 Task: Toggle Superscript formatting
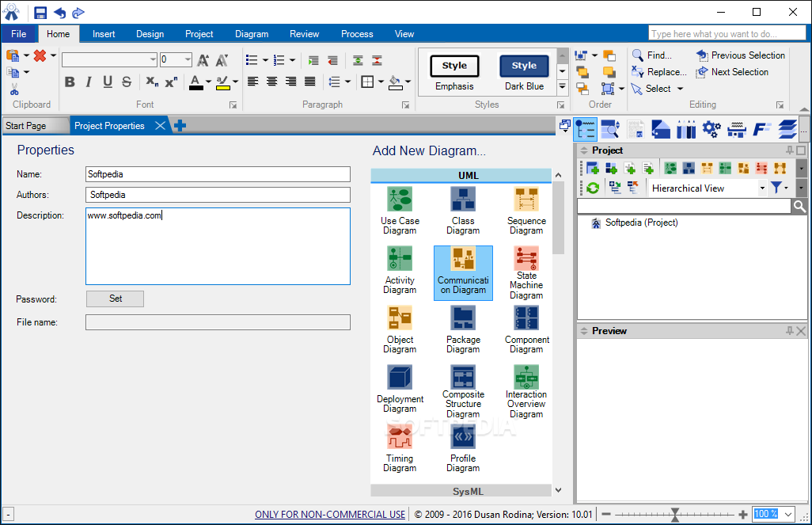pos(171,82)
